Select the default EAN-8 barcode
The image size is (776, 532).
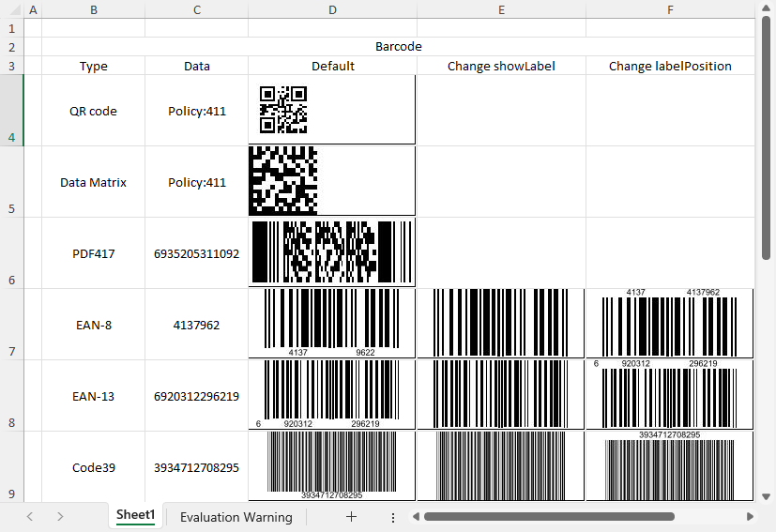click(x=332, y=324)
